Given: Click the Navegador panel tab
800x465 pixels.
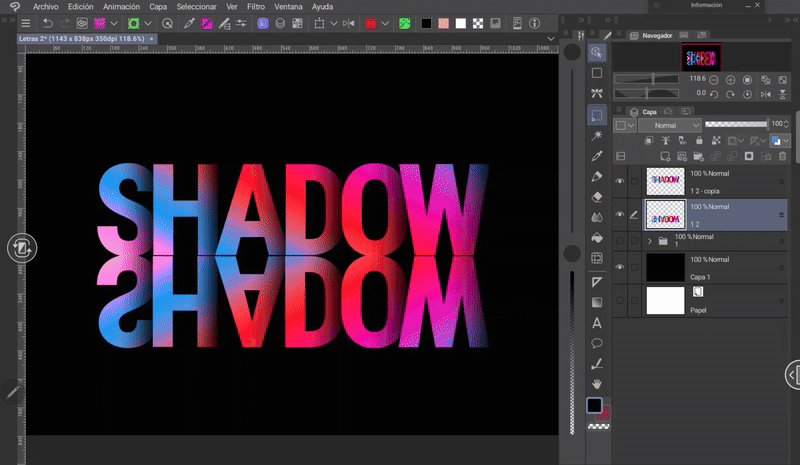Looking at the screenshot, I should 657,35.
